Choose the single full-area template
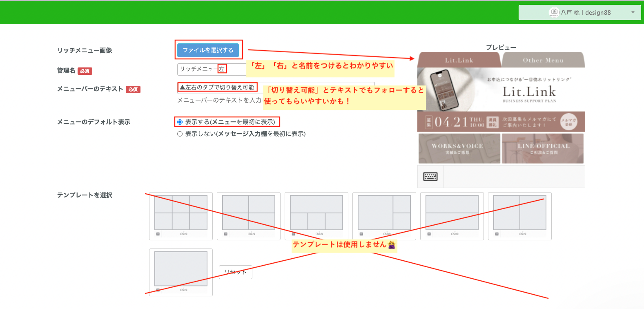This screenshot has width=644, height=309. (x=181, y=272)
